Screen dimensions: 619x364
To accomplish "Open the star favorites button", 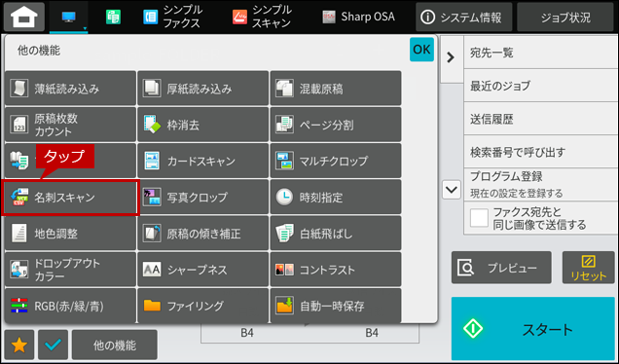I will click(x=18, y=346).
